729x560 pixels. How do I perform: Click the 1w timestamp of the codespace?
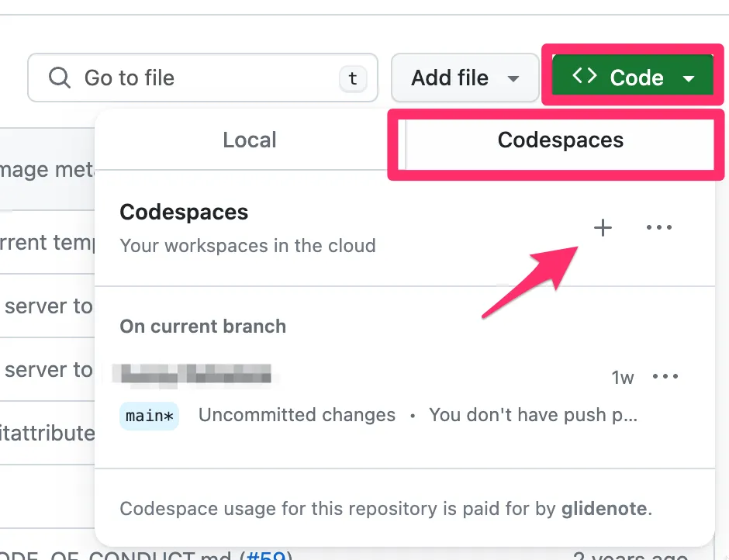623,378
